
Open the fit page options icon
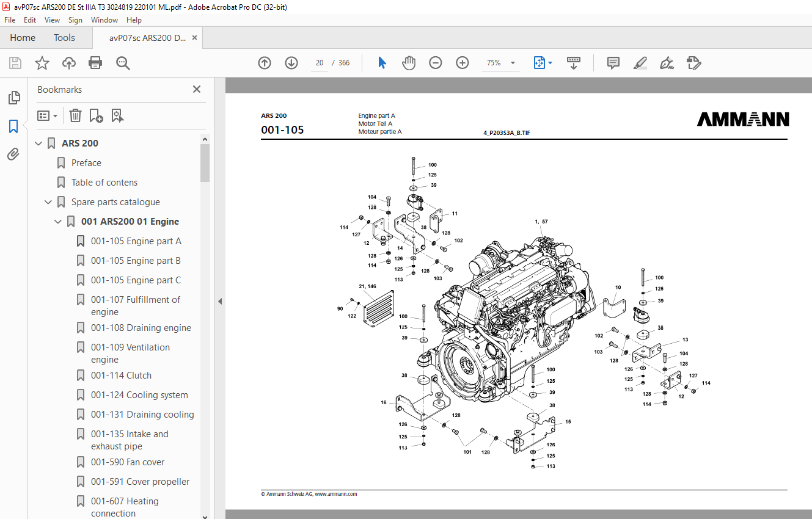coord(543,63)
